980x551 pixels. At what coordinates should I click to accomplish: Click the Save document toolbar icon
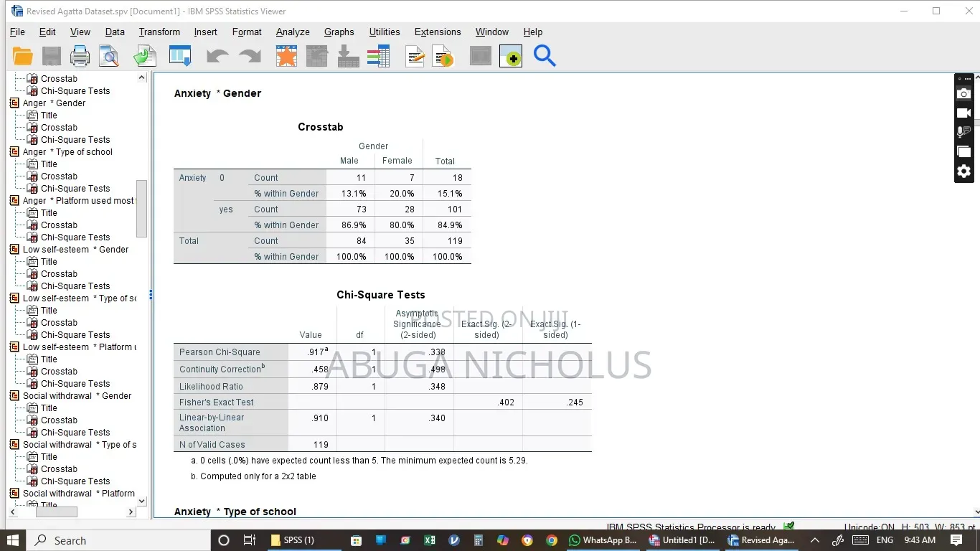pyautogui.click(x=52, y=56)
